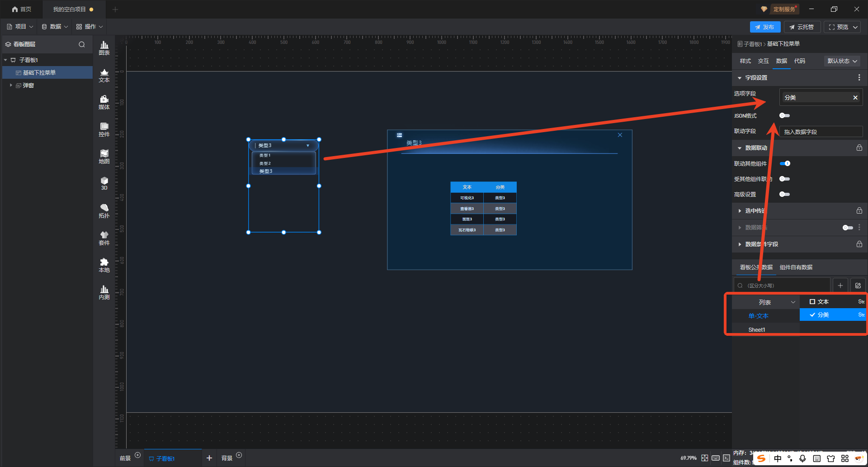
Task: Click the 3D components icon
Action: point(104,183)
